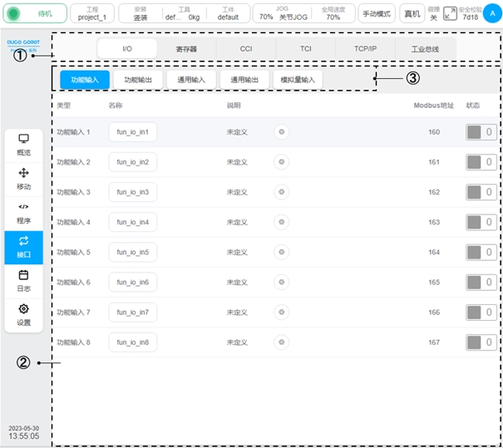Click the gear icon for 功能输入 1
This screenshot has width=503, height=448.
281,132
